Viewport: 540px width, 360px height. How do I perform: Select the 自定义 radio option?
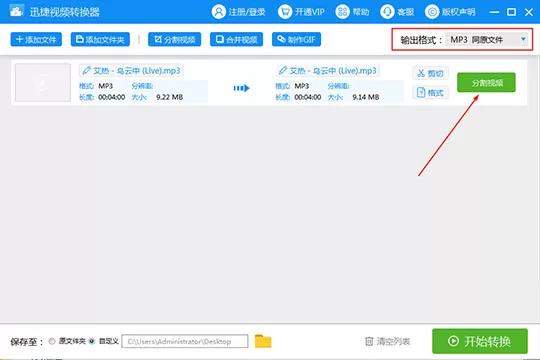tap(92, 341)
